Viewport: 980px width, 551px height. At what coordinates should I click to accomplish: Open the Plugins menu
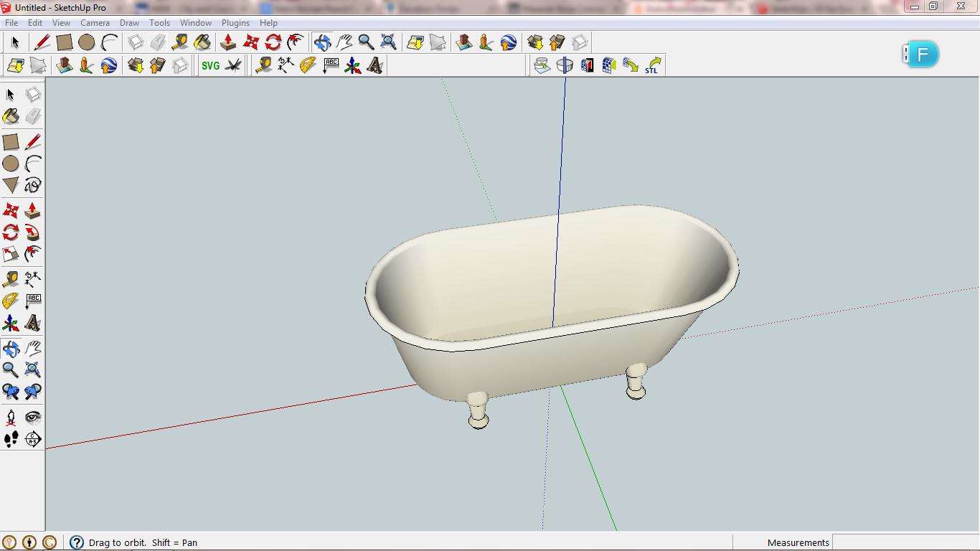235,23
